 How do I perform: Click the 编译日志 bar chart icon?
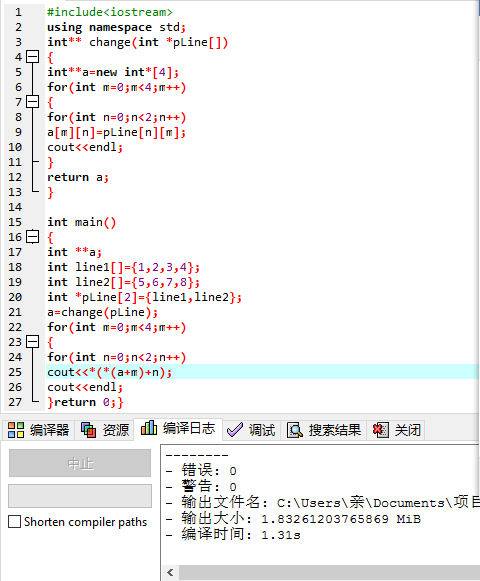149,428
